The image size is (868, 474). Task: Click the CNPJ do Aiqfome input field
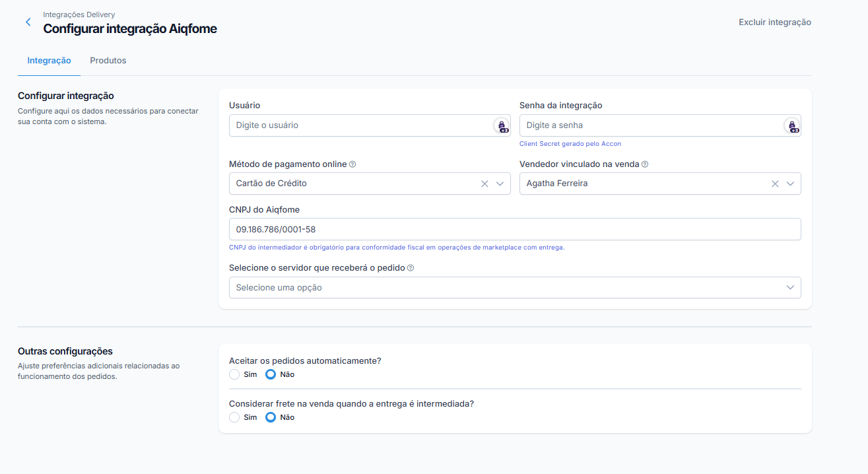click(515, 229)
